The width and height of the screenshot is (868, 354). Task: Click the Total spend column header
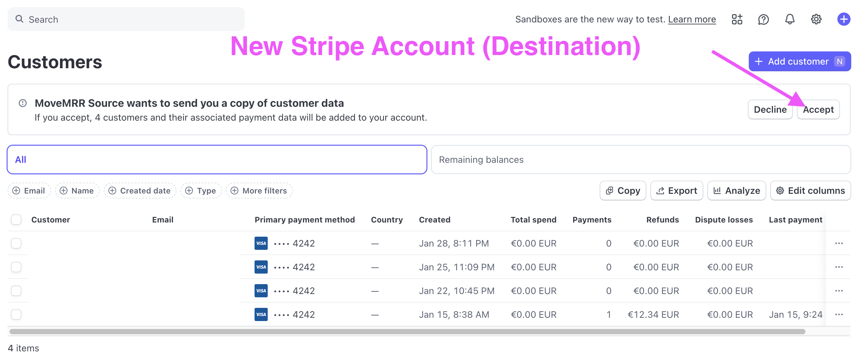(533, 220)
